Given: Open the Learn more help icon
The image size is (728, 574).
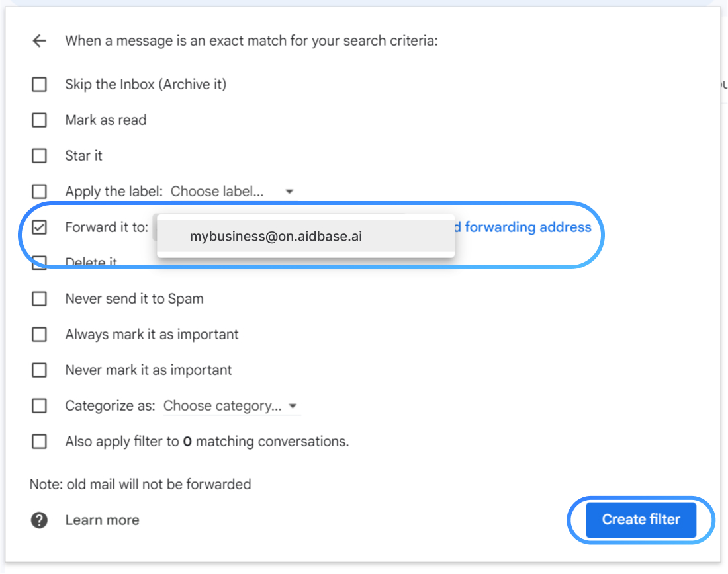Looking at the screenshot, I should [38, 520].
